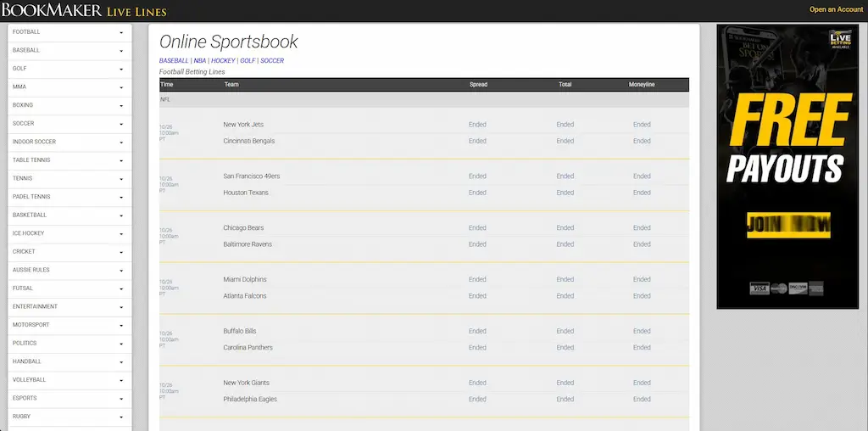Click the Free Payouts advertisement banner
This screenshot has height=431, width=868.
(787, 166)
